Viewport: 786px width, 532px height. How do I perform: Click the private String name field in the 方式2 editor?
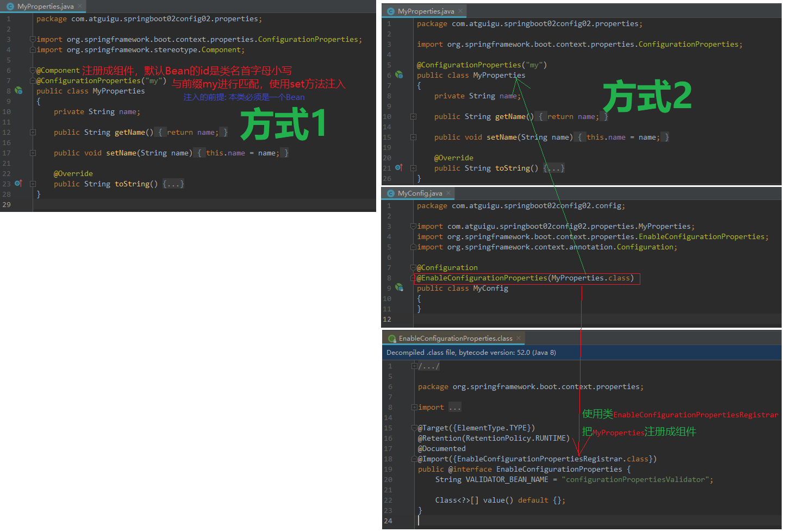pyautogui.click(x=478, y=96)
